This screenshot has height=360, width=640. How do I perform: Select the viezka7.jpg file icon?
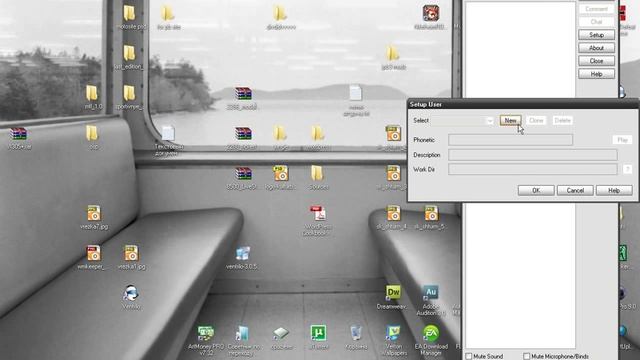point(93,213)
